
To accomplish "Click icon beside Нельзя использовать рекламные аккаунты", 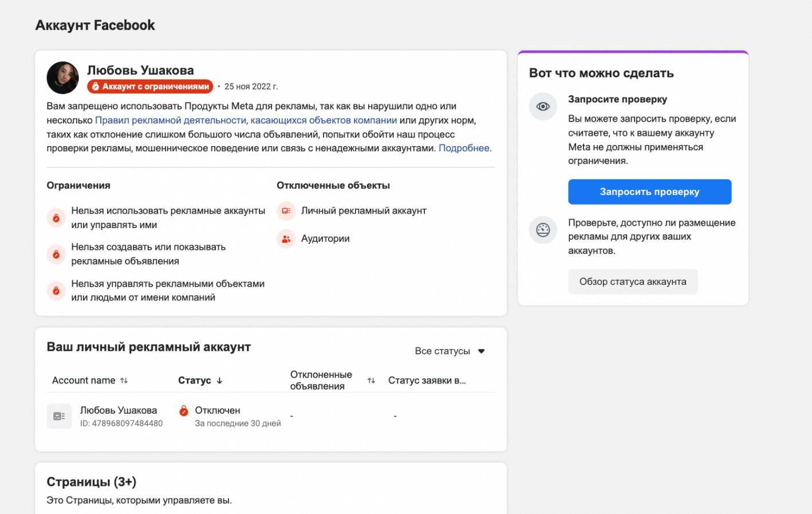I will 56,218.
